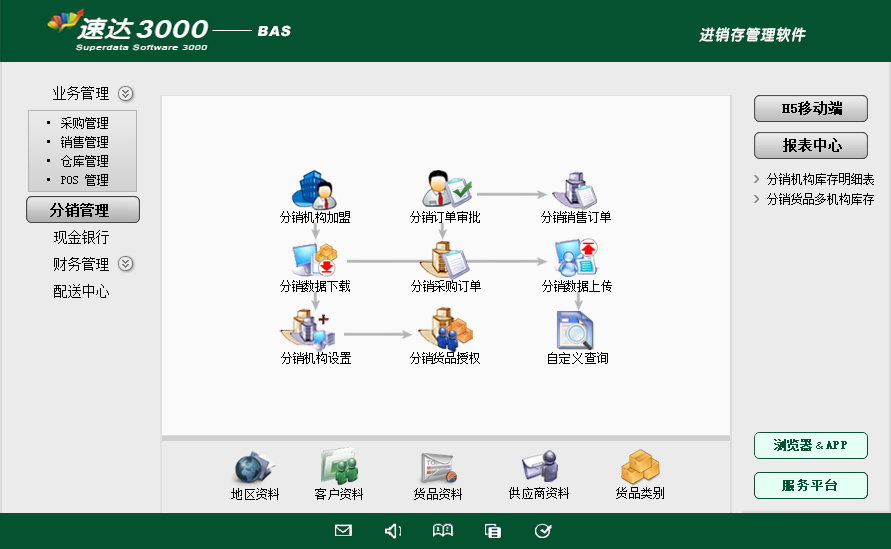The width and height of the screenshot is (891, 549).
Task: Select the 分销货品授权 icon
Action: (445, 330)
